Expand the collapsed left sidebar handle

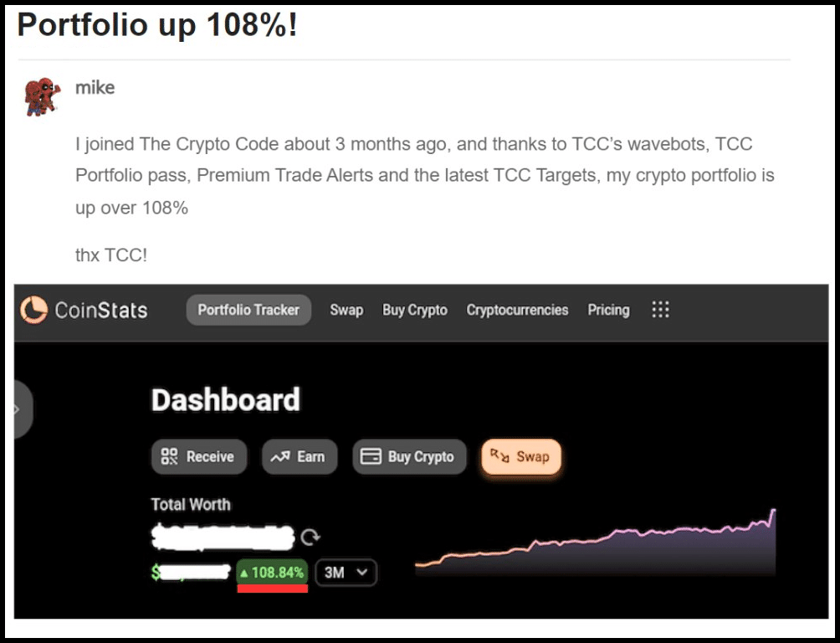[x=20, y=409]
